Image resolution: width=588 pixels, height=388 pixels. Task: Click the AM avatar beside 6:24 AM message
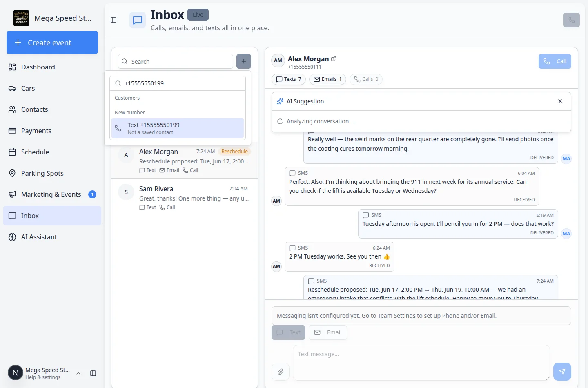click(x=276, y=266)
